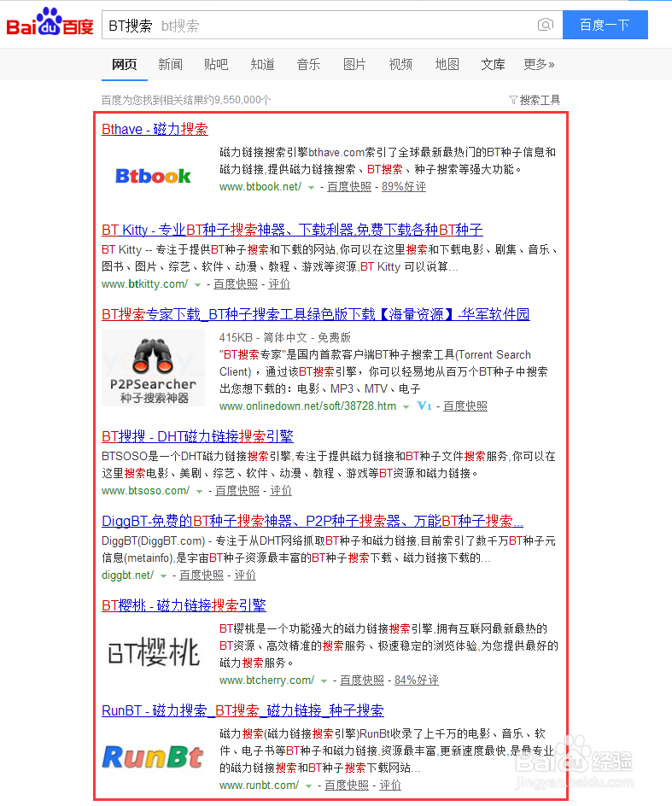Screen dimensions: 672x806
Task: Open camera image search icon
Action: [546, 25]
